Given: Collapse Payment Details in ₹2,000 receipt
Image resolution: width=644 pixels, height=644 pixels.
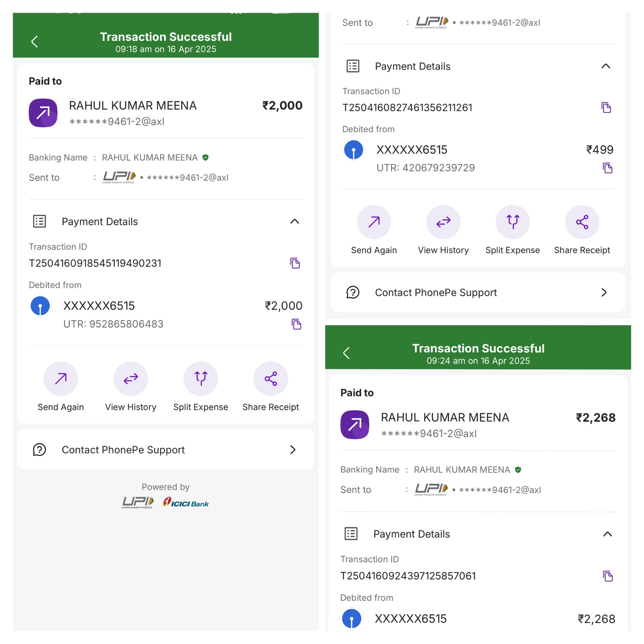Looking at the screenshot, I should point(295,222).
